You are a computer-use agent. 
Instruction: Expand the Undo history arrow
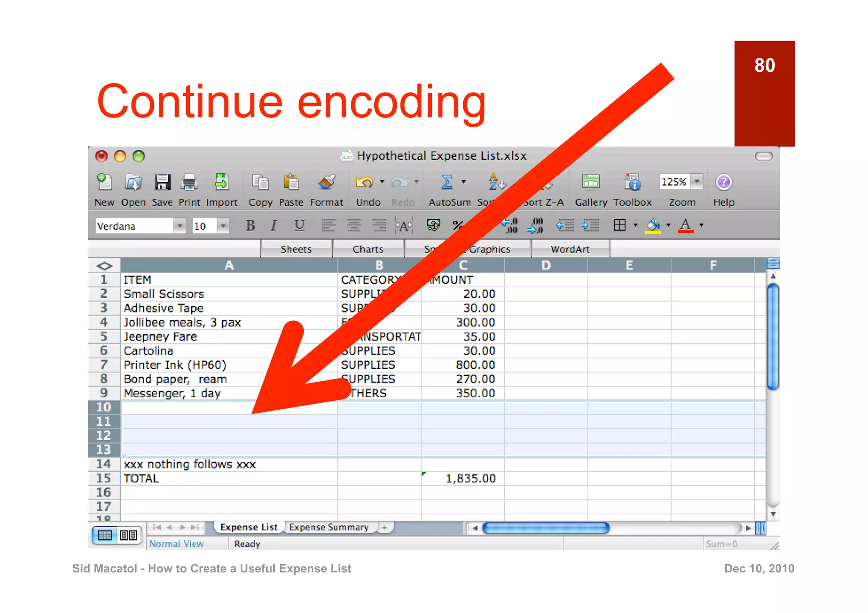pyautogui.click(x=382, y=181)
